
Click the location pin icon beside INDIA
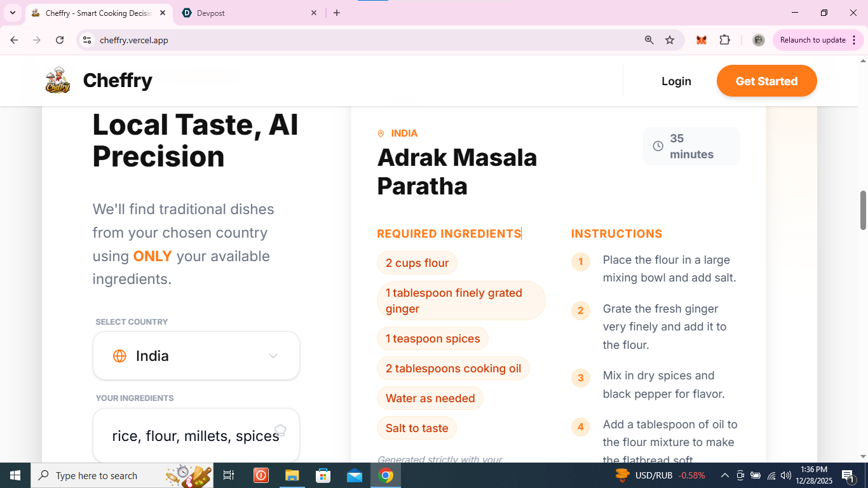[381, 133]
